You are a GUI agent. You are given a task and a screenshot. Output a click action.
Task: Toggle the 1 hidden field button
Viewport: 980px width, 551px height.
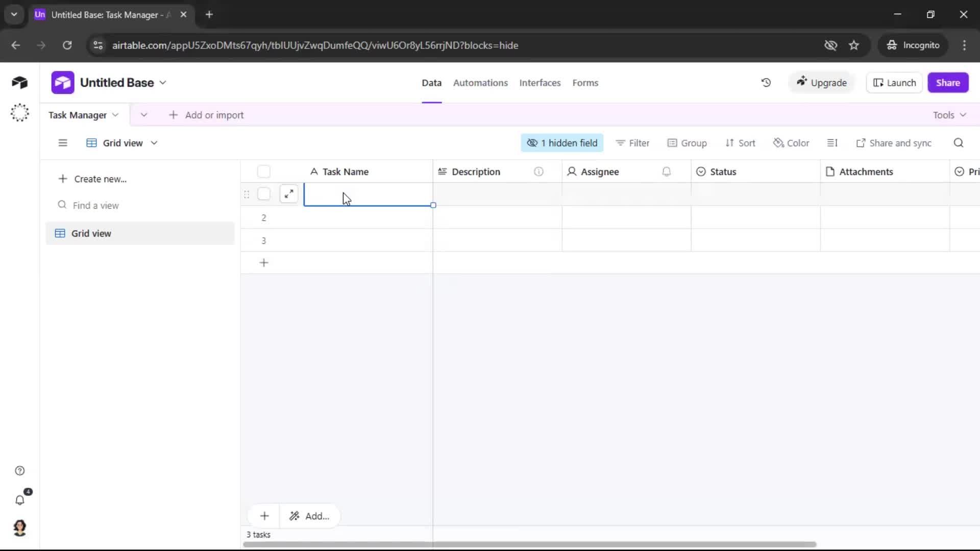tap(562, 143)
